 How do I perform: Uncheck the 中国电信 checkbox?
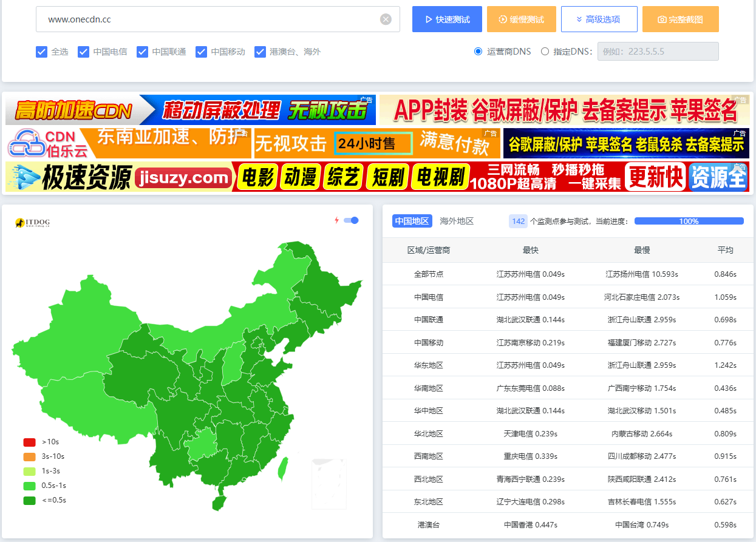[x=83, y=52]
